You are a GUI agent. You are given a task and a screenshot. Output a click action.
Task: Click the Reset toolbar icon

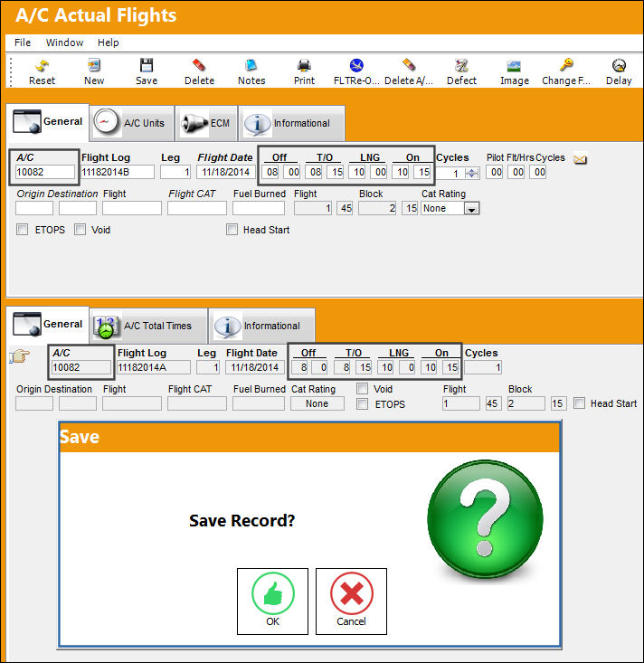[x=42, y=65]
